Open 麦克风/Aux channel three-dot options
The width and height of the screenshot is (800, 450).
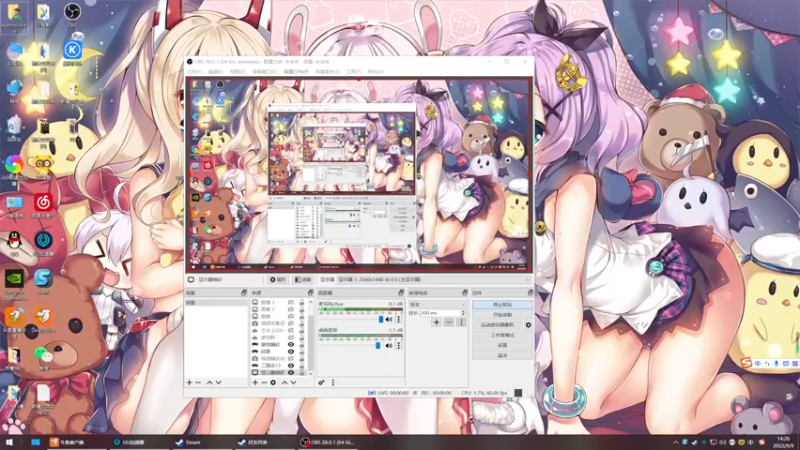click(398, 319)
